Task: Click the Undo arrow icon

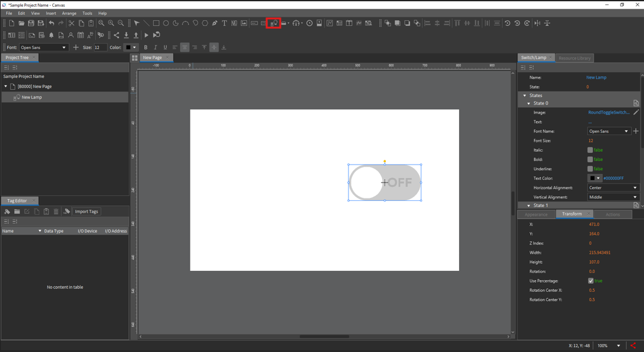Action: 52,23
